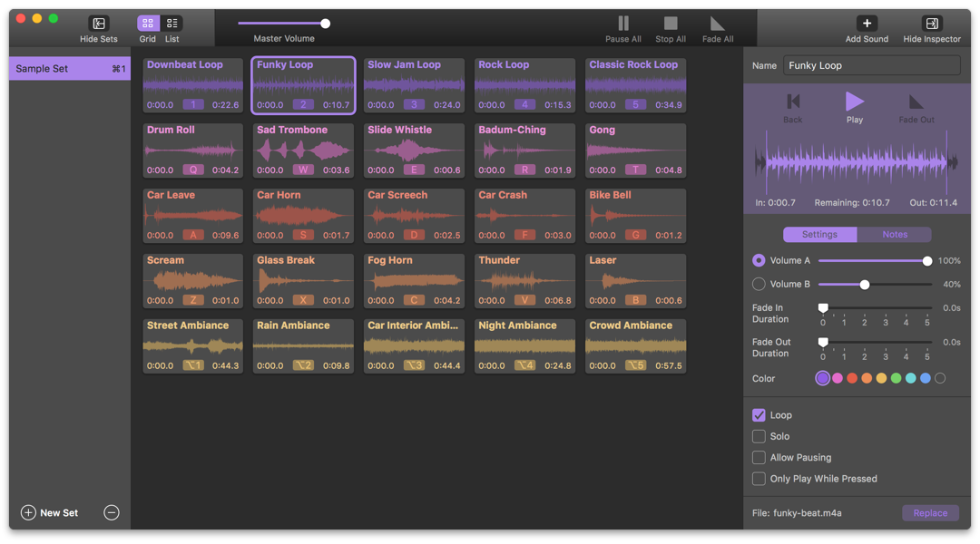The height and width of the screenshot is (544, 980).
Task: Fade all sounds with Fade All
Action: pos(718,24)
